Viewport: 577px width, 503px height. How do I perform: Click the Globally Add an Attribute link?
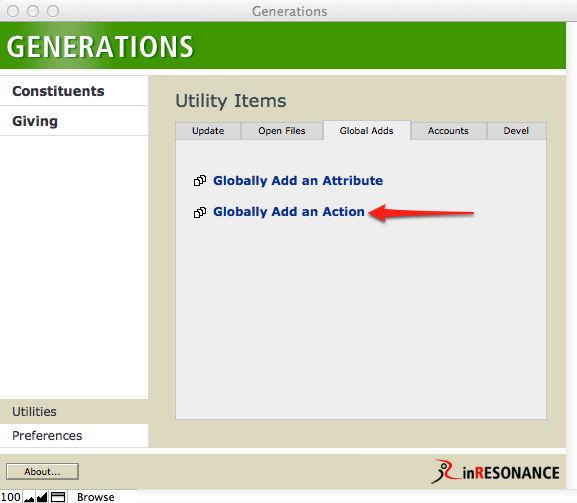(x=298, y=181)
